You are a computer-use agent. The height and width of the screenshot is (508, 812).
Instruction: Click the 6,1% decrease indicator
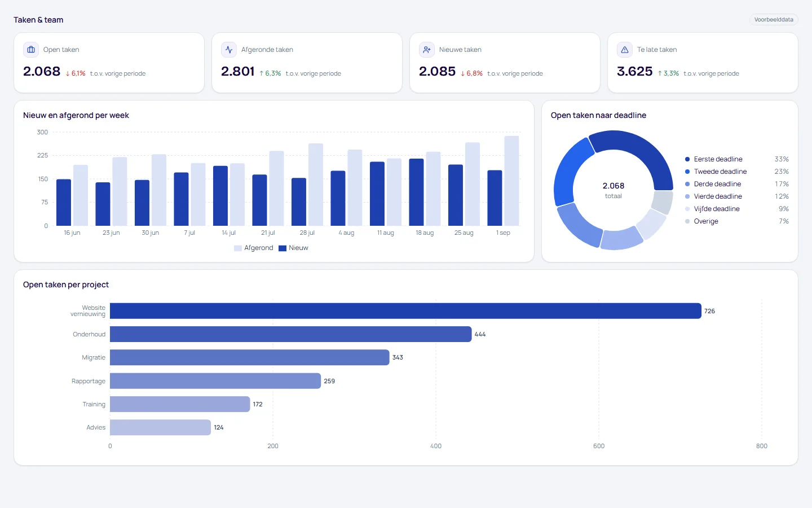(76, 73)
